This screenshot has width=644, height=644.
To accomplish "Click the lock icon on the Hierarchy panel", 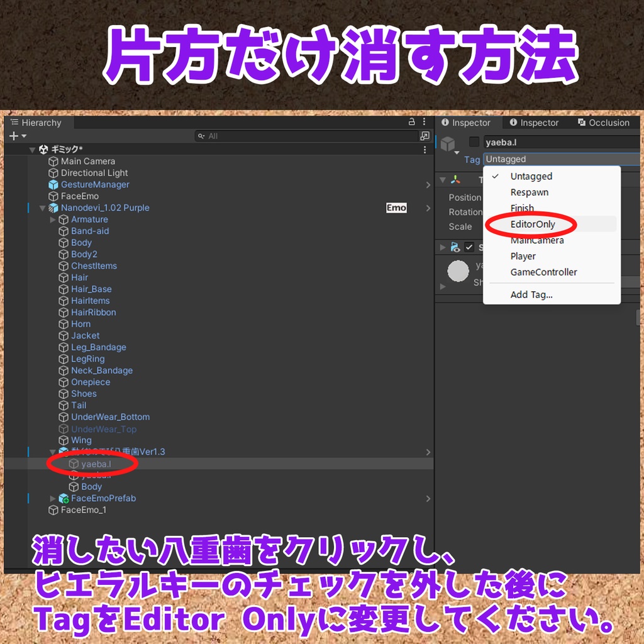I will click(x=412, y=121).
